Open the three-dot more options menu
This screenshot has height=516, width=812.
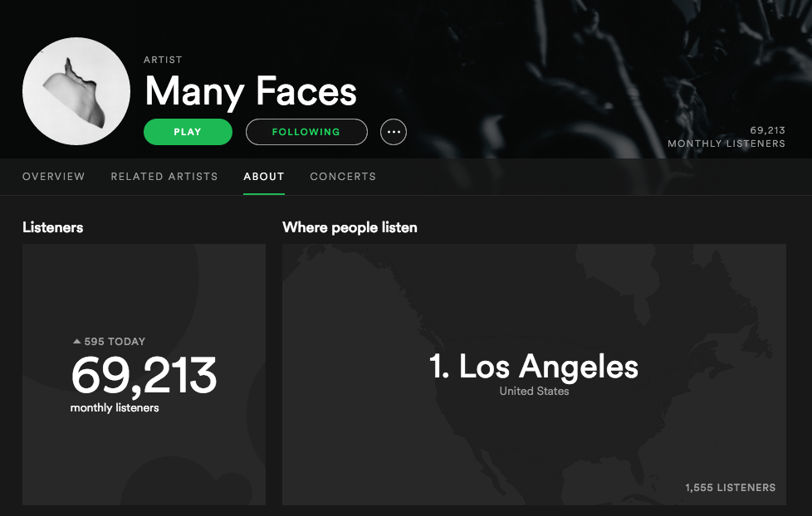[x=394, y=132]
